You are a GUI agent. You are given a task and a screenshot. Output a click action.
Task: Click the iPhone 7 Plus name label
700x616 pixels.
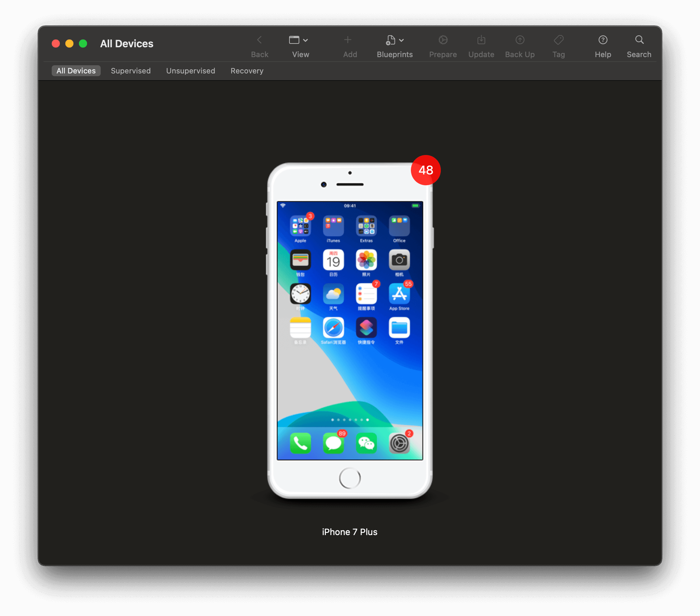point(349,532)
